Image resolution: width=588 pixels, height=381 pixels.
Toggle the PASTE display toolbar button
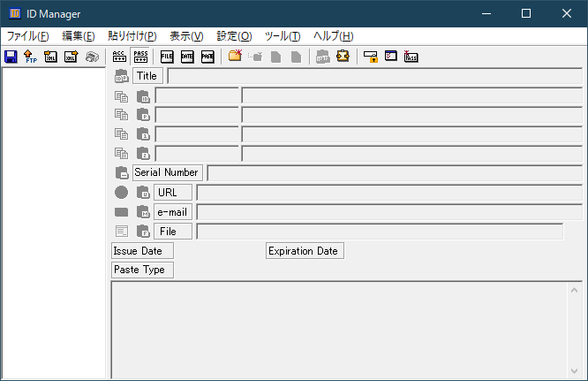[207, 57]
